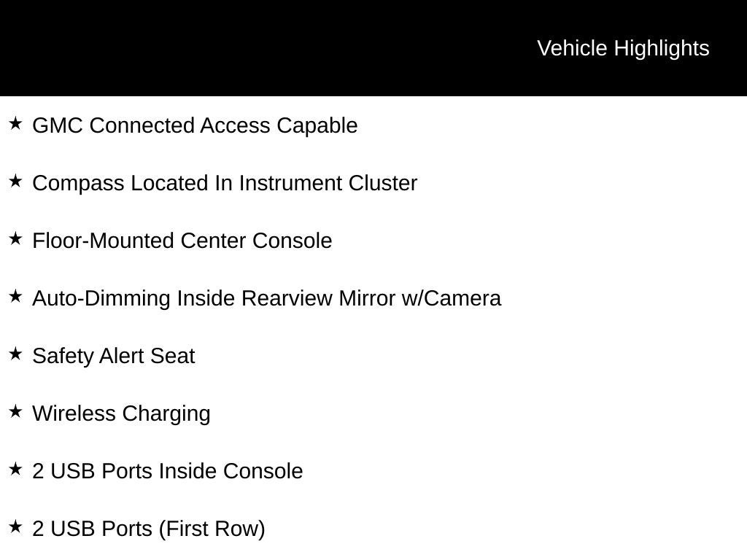Click the word Cluster in compass feature
Viewport: 747px width, 560px height.
point(382,183)
